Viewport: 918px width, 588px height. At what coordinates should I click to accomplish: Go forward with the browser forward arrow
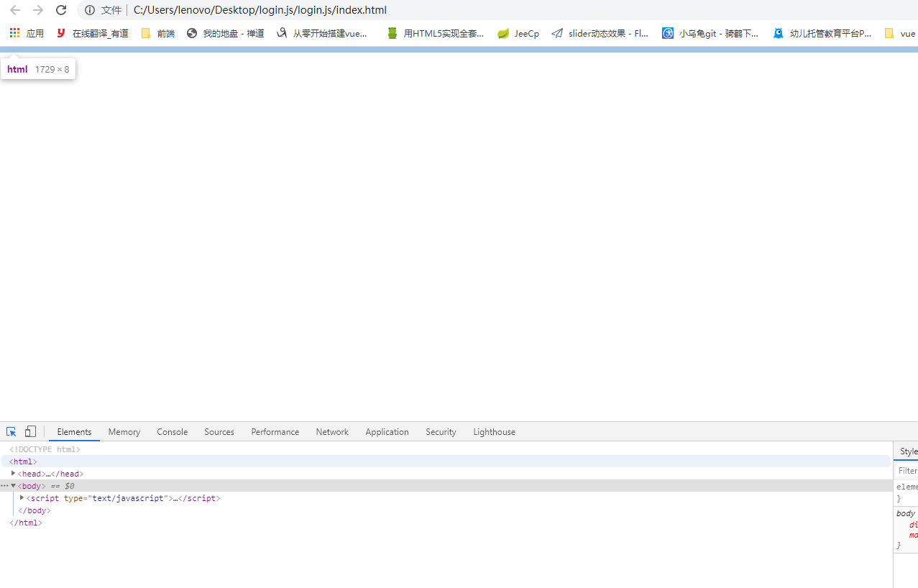click(x=38, y=10)
